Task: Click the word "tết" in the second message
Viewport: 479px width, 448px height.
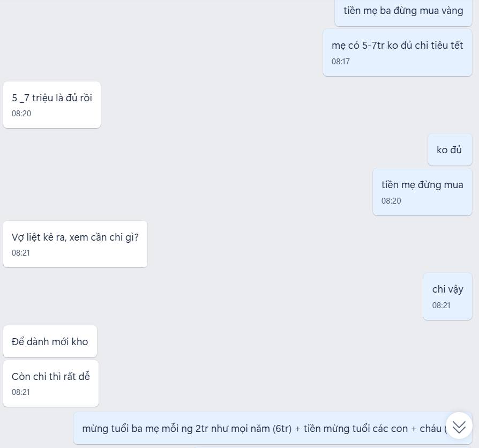Action: click(456, 45)
